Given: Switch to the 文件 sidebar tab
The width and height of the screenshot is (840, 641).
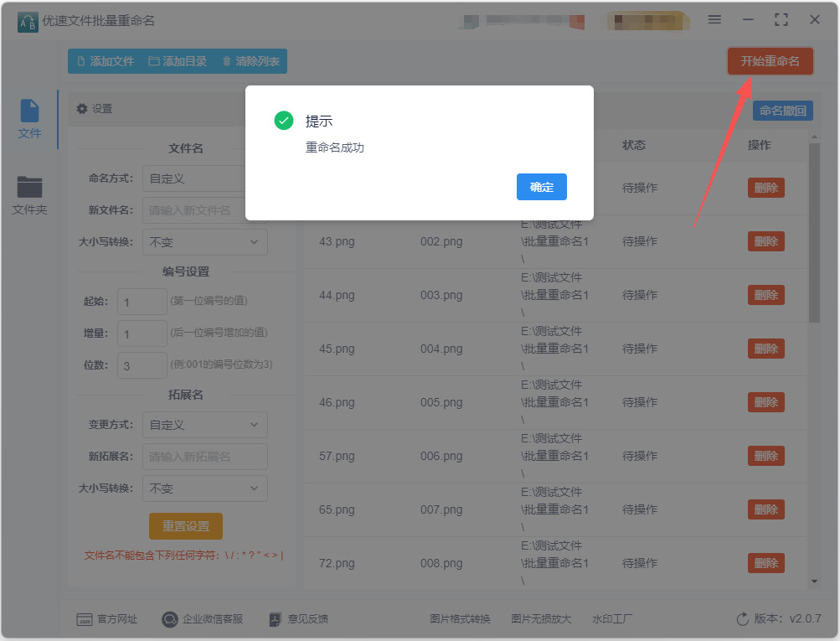Looking at the screenshot, I should (29, 119).
